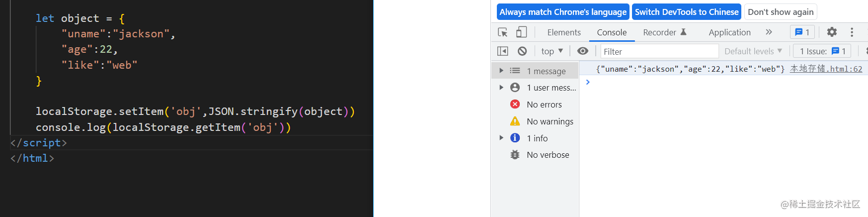Open the Default levels dropdown
This screenshot has height=217, width=868.
(x=753, y=51)
